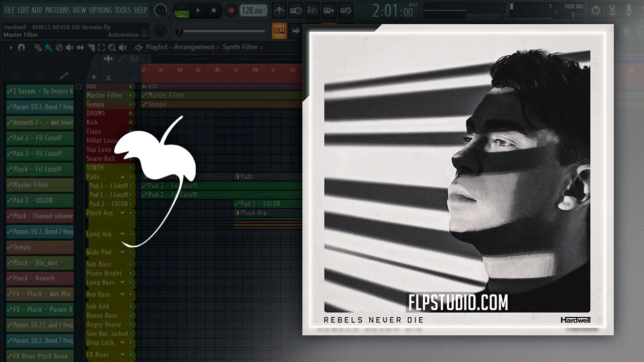Toggle loop recording icon
This screenshot has width=644, height=362.
346,10
